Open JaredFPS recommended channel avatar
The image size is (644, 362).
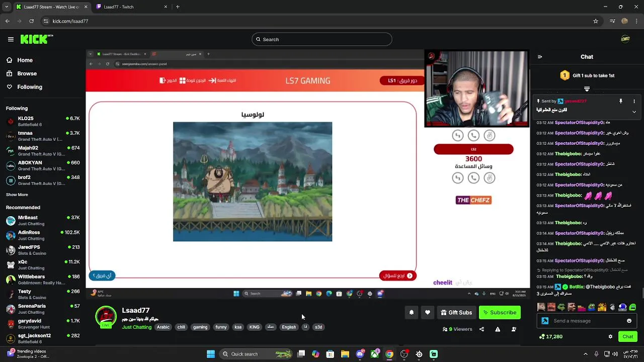pyautogui.click(x=11, y=250)
